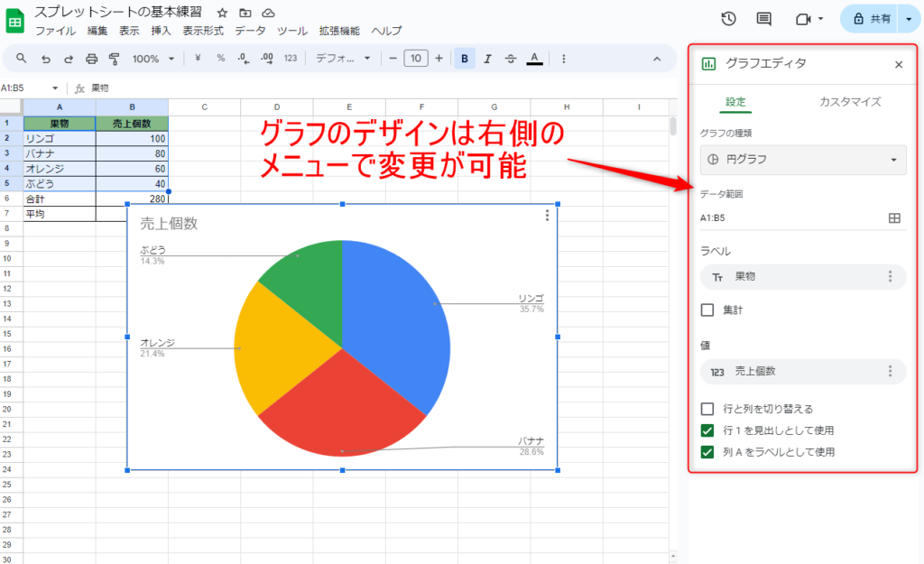Toggle bold formatting button
The height and width of the screenshot is (564, 924).
[x=465, y=59]
